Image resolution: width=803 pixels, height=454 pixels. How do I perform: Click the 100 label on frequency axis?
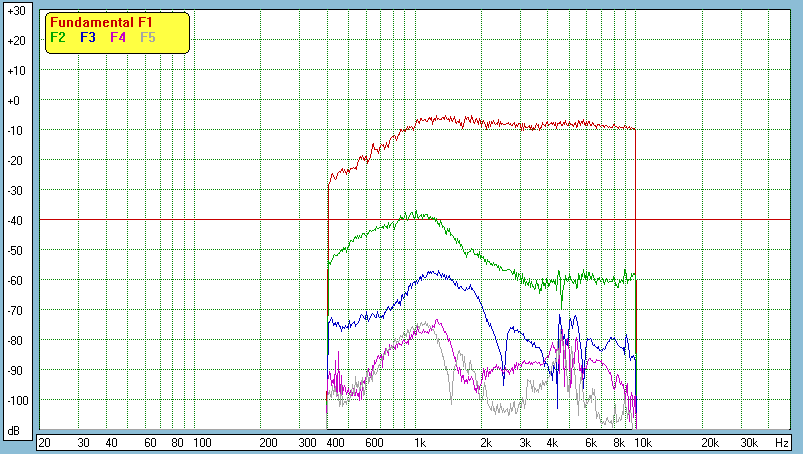coord(201,442)
